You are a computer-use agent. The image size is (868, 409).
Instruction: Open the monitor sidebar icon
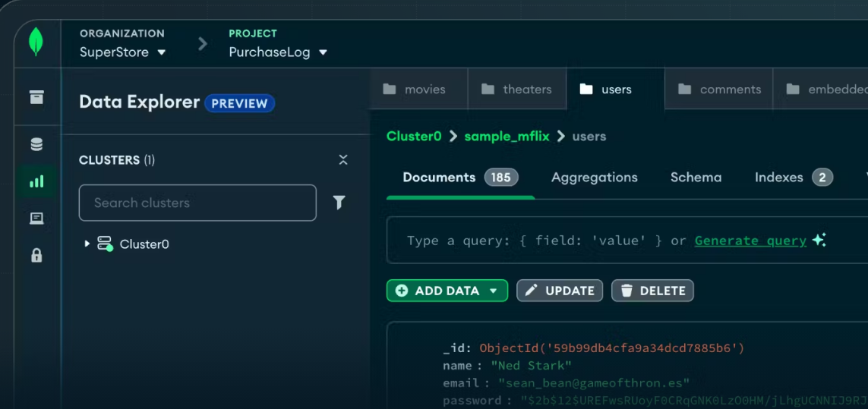[36, 219]
